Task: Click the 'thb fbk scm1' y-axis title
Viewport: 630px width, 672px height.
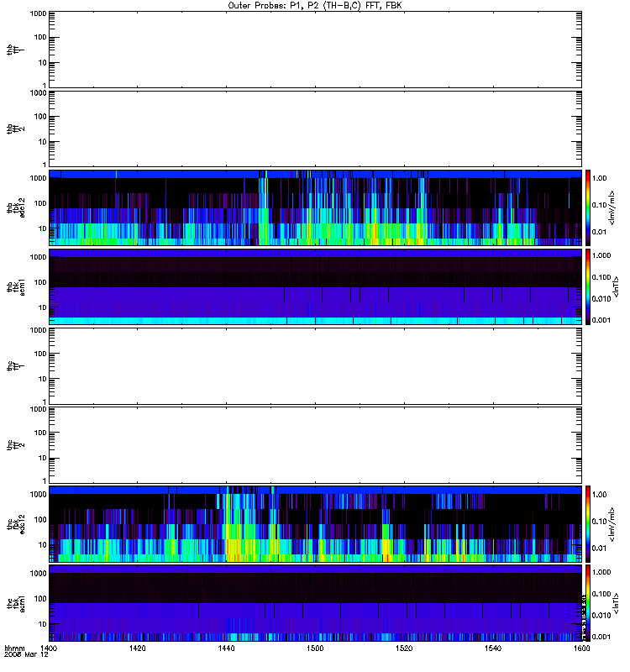Action: 16,286
